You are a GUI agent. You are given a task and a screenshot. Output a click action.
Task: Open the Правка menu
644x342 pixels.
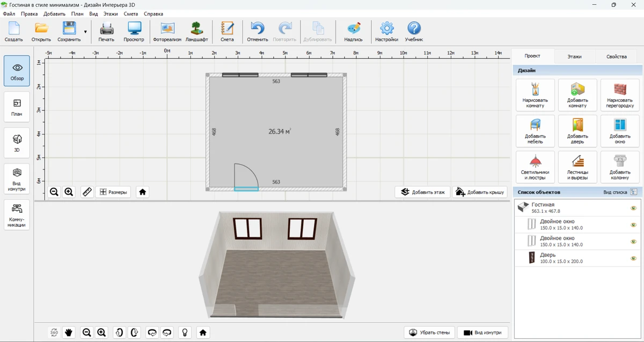coord(29,13)
